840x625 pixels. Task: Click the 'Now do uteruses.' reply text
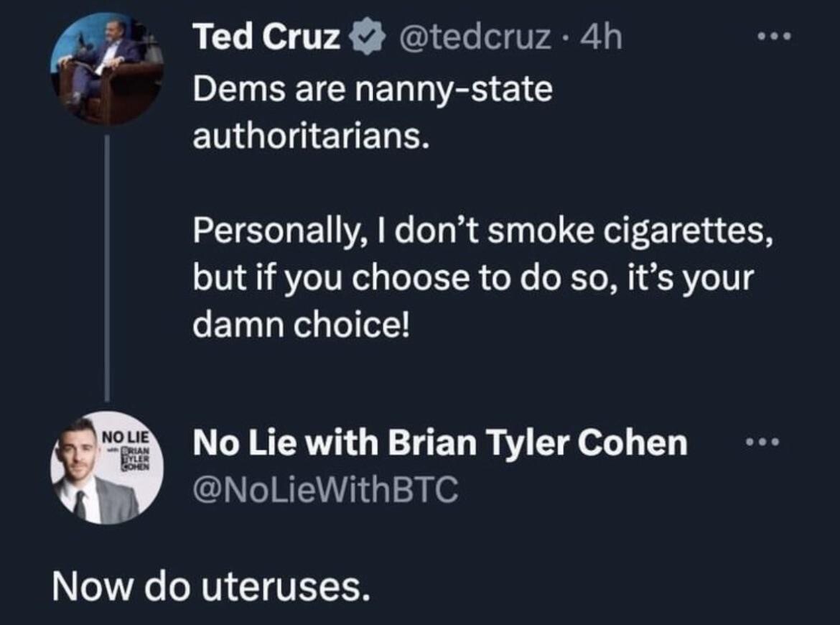[x=212, y=588]
